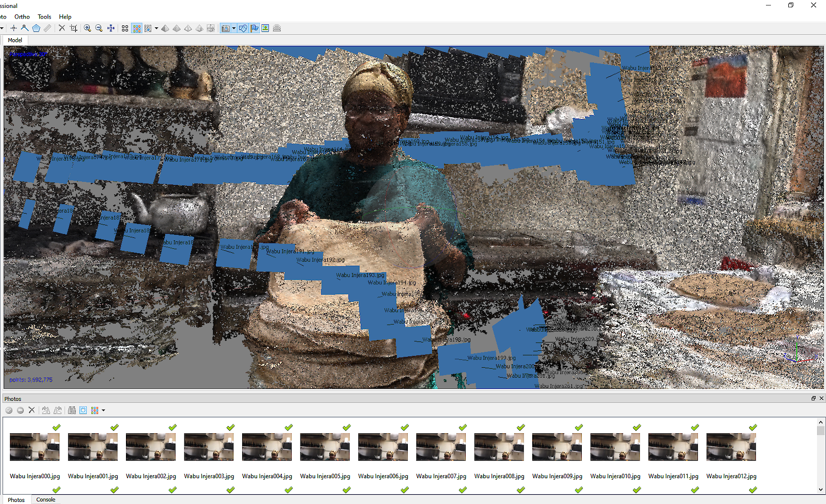826x504 pixels.
Task: Select the pentagon Draw Polygon tool
Action: coord(36,28)
